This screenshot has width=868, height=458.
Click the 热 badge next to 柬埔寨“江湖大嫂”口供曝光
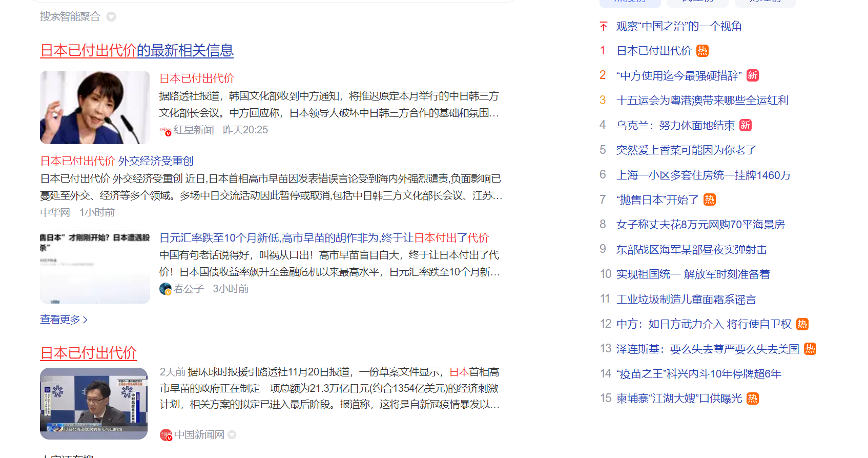pyautogui.click(x=752, y=399)
